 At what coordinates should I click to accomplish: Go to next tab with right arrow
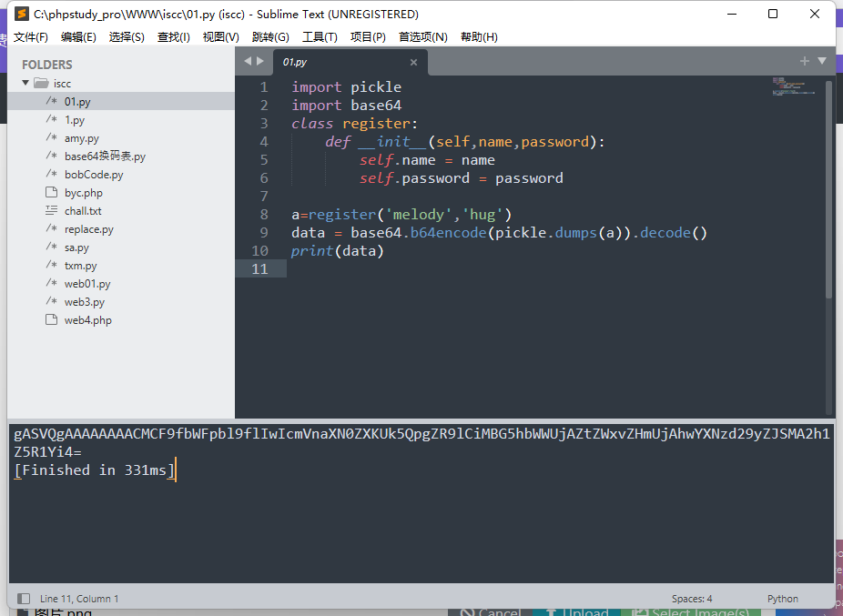(260, 61)
